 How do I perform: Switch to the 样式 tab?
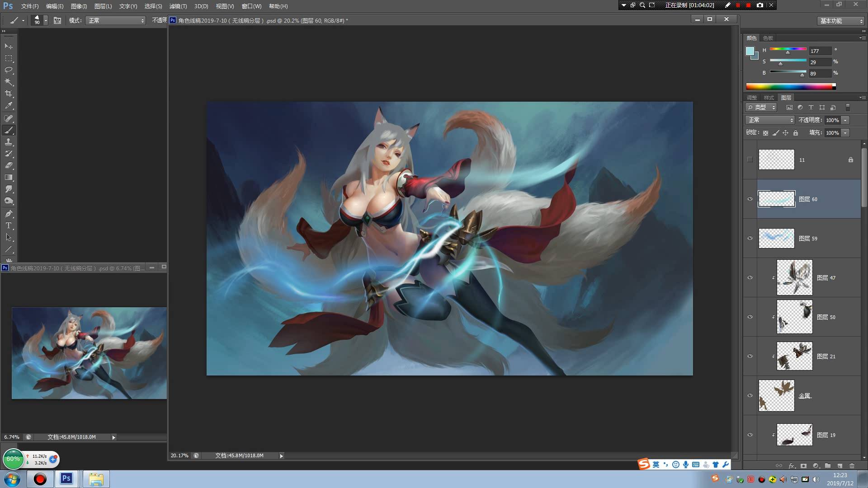pyautogui.click(x=769, y=98)
